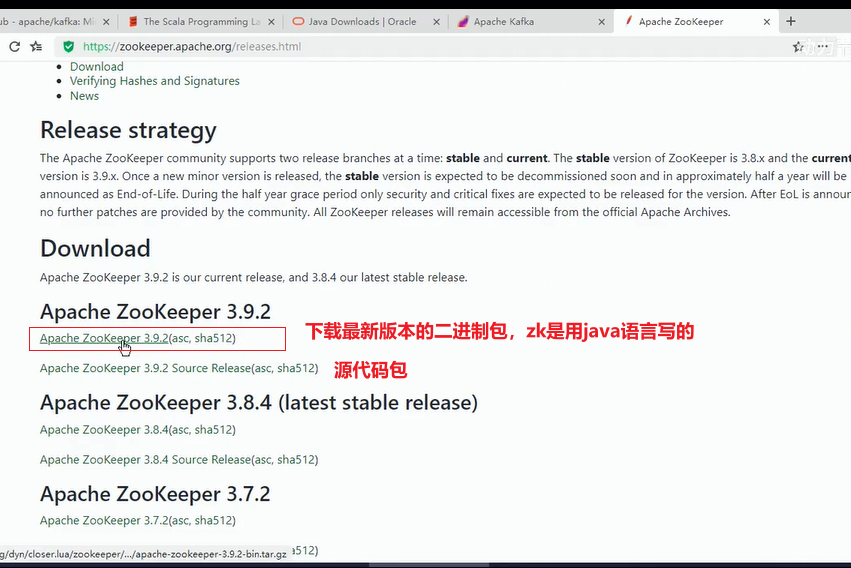Screen dimensions: 851x568
Task: Focus the address bar URL field
Action: point(423,47)
